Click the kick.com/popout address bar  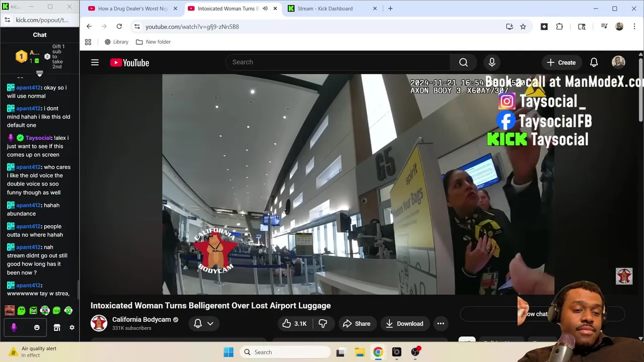42,20
